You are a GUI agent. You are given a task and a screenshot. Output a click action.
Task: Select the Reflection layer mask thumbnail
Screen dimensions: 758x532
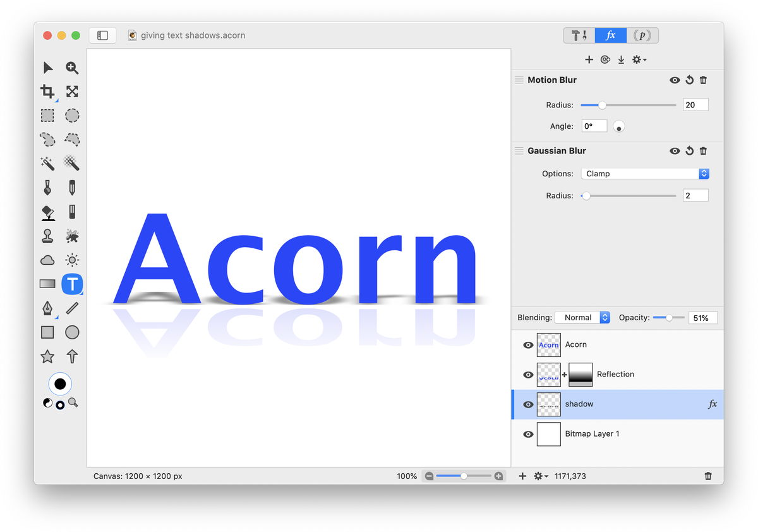tap(581, 375)
